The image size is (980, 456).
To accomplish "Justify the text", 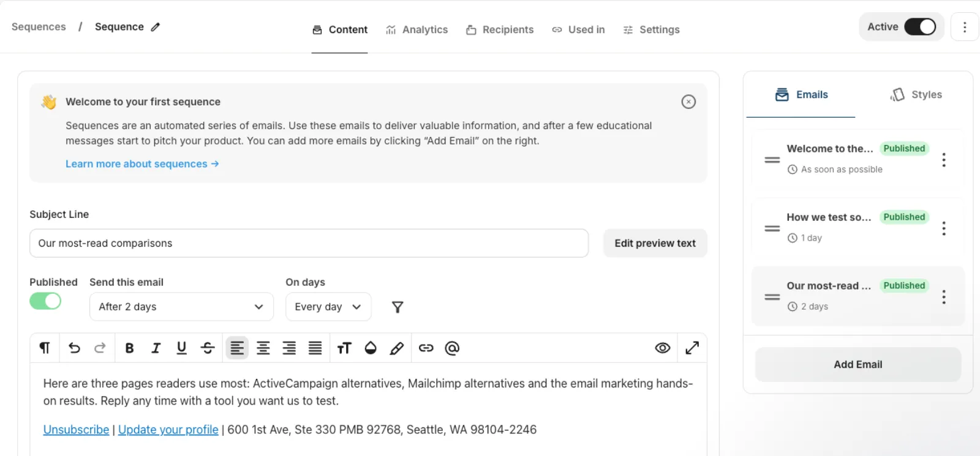I will 315,348.
